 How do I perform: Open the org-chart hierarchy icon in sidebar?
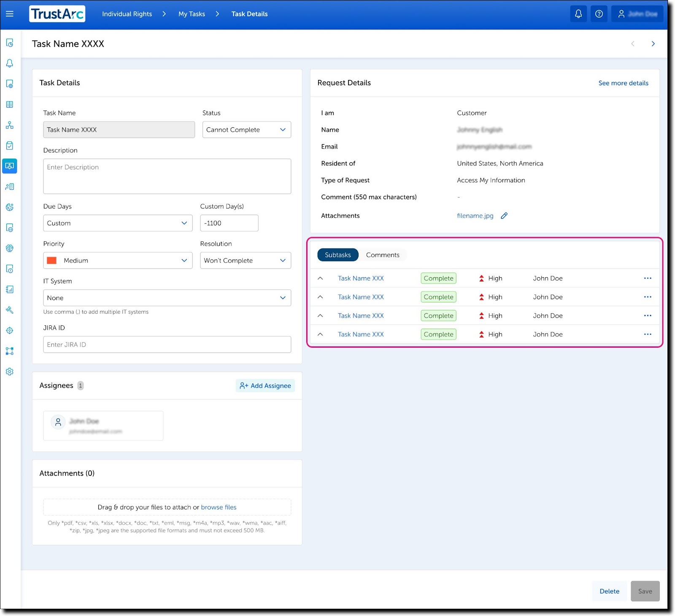click(9, 125)
